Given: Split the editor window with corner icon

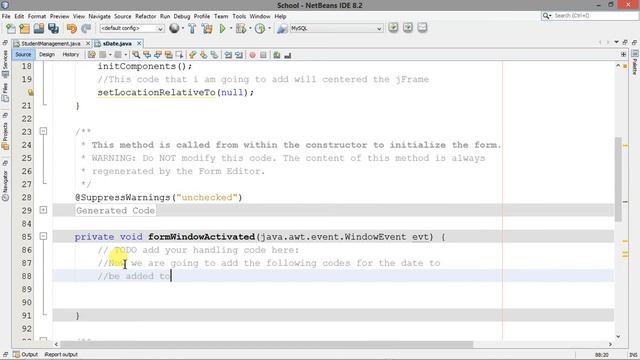Looking at the screenshot, I should coord(623,54).
